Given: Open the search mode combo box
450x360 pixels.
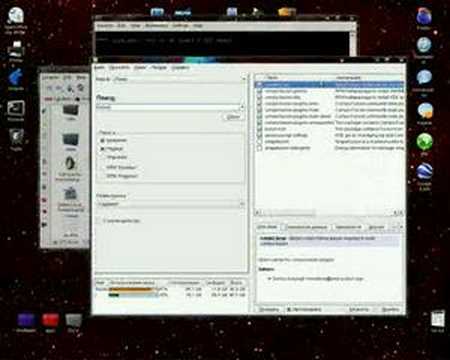Looking at the screenshot, I should click(171, 204).
